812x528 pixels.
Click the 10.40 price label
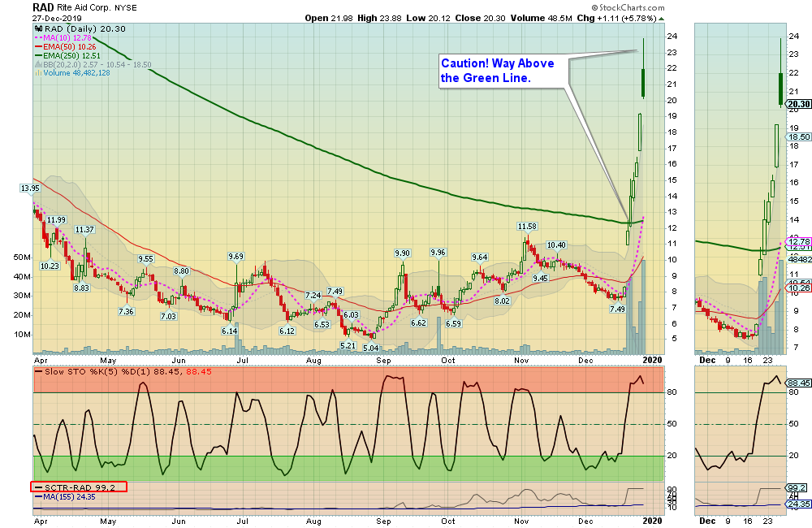pos(556,245)
